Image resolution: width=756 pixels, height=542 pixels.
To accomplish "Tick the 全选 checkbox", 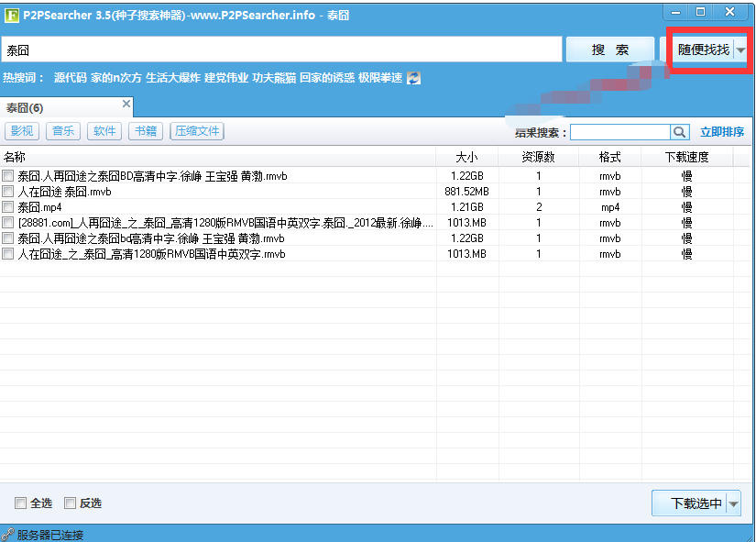I will (x=20, y=503).
